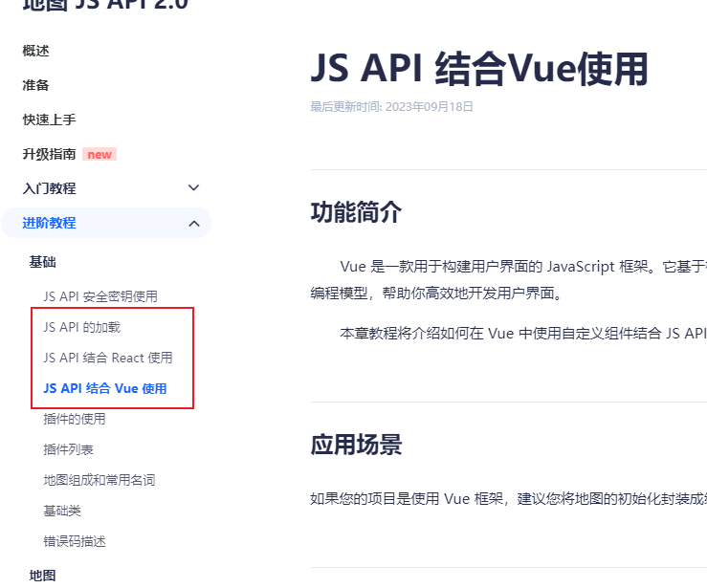
Task: Collapse the 进阶教程 chevron arrow
Action: [194, 223]
